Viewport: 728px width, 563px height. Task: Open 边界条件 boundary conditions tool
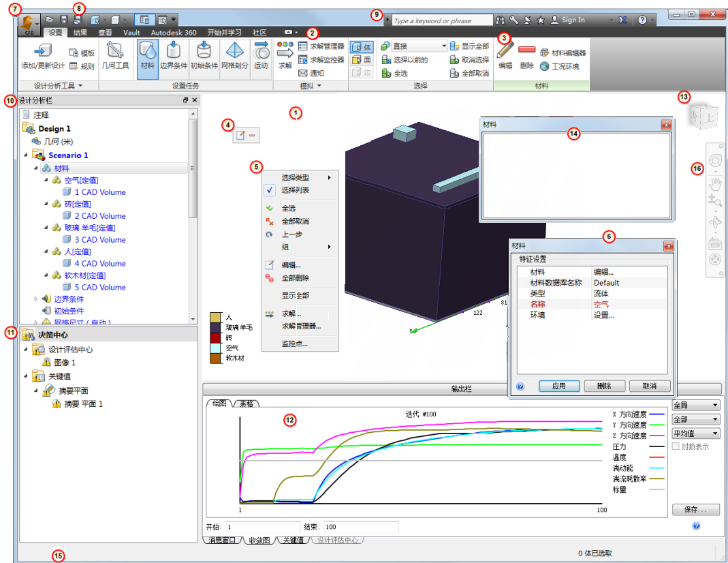tap(174, 56)
